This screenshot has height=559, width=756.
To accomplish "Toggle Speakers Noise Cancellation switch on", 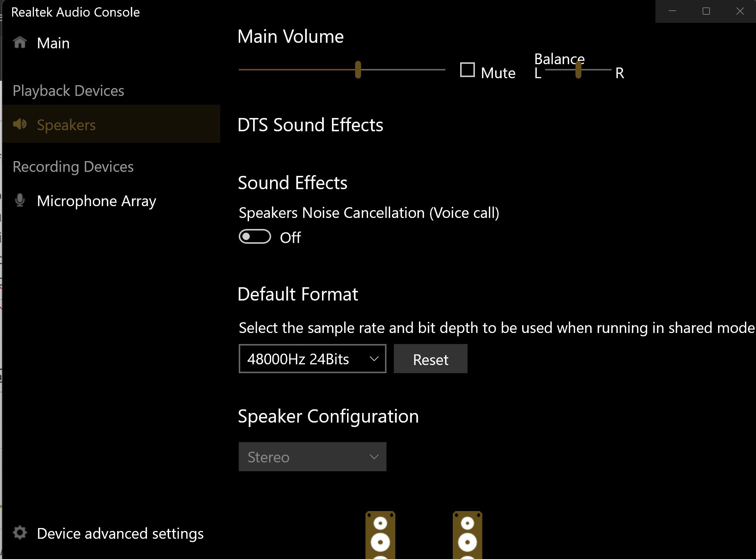I will [255, 237].
